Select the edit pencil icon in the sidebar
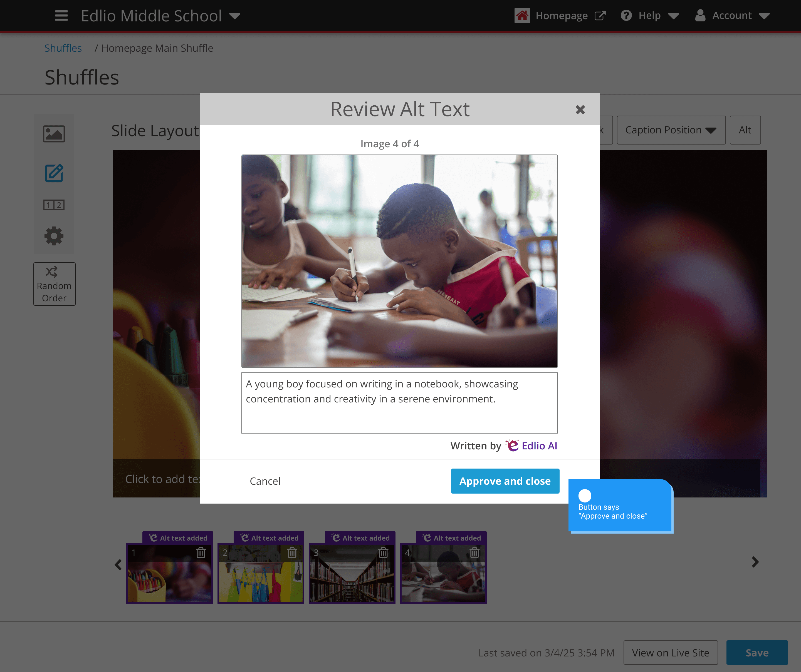The height and width of the screenshot is (672, 801). (x=54, y=173)
